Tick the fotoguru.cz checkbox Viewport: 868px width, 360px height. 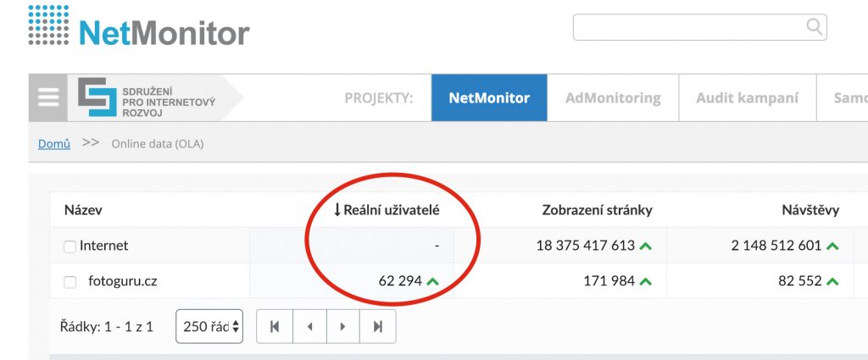tap(70, 282)
